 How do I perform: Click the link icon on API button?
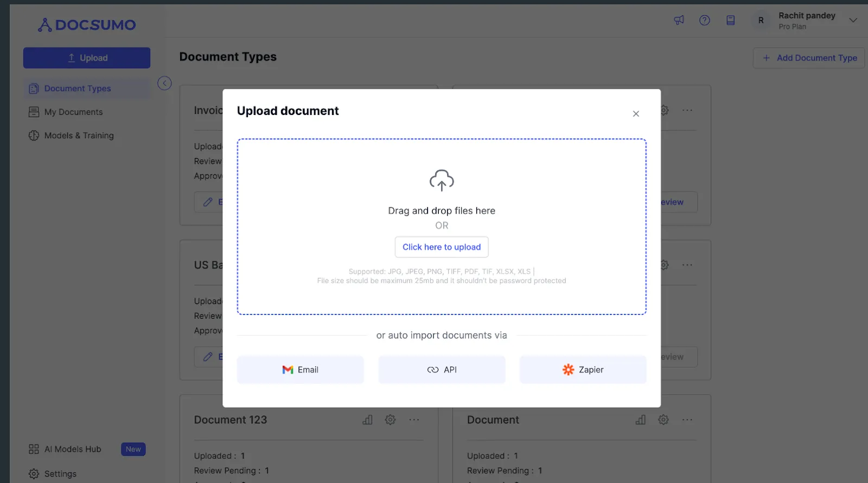pos(433,370)
